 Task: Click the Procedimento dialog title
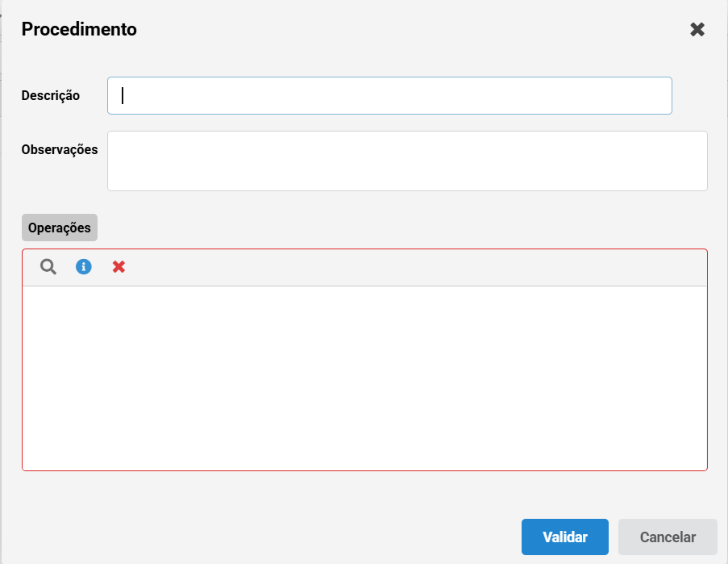(79, 29)
